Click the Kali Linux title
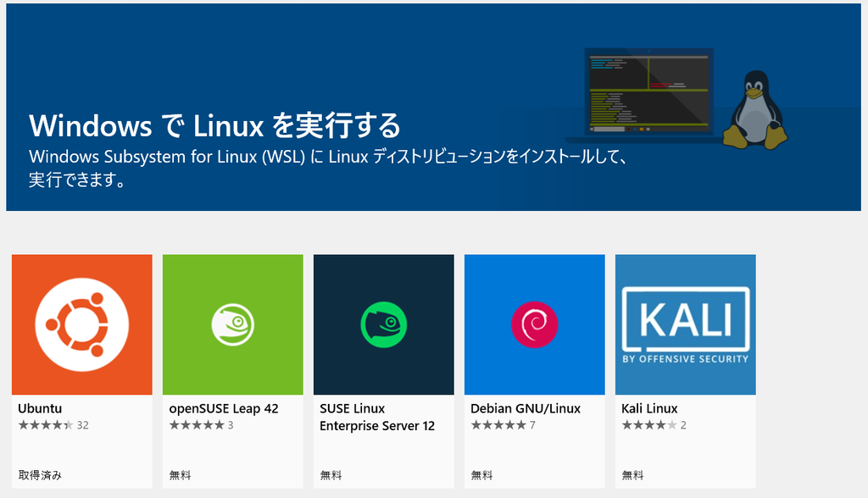Image resolution: width=868 pixels, height=498 pixels. click(x=649, y=408)
